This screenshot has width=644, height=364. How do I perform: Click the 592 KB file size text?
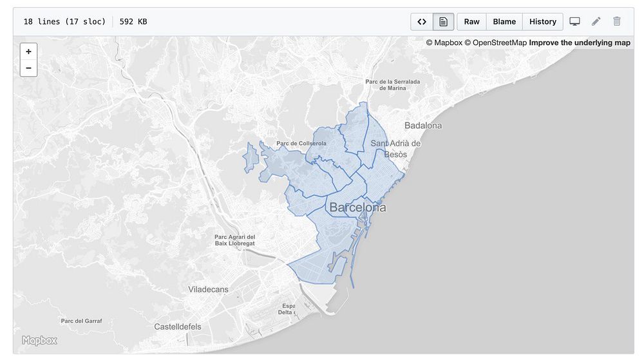[133, 22]
